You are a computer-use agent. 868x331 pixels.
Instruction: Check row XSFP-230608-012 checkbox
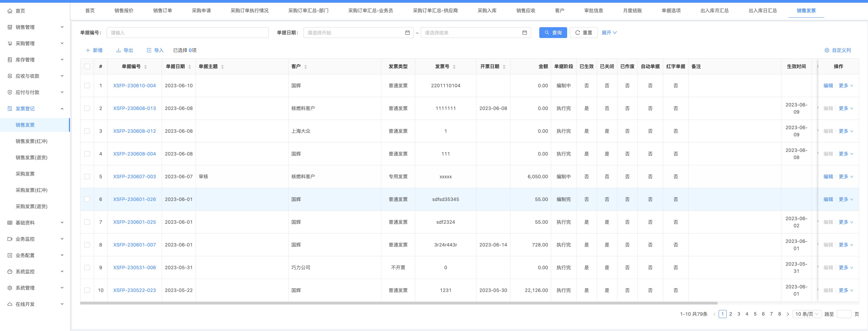[x=87, y=131]
